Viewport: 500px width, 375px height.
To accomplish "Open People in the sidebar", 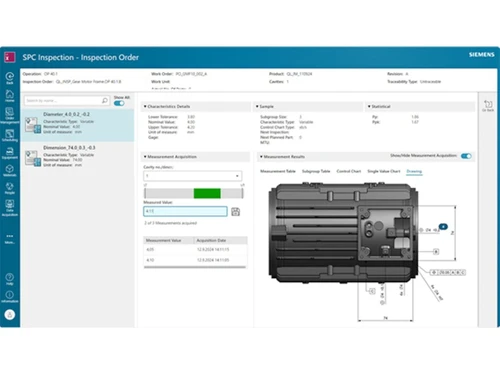I will pos(10,188).
